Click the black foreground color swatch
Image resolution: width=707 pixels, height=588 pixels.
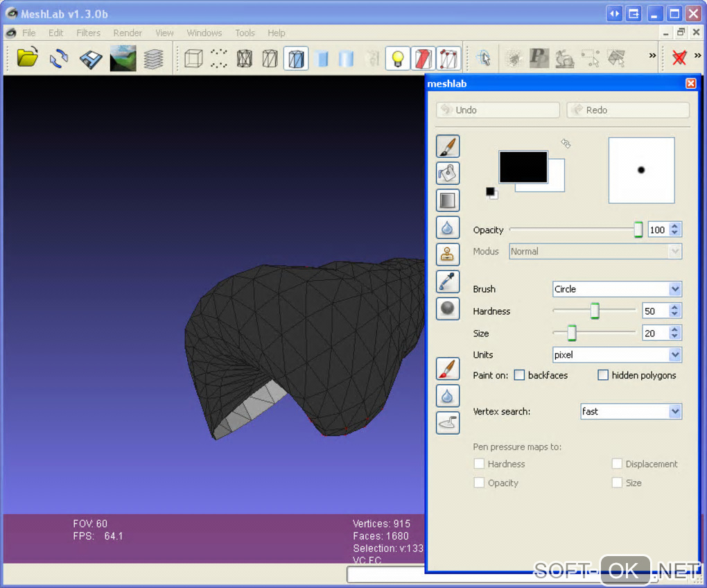pyautogui.click(x=523, y=166)
